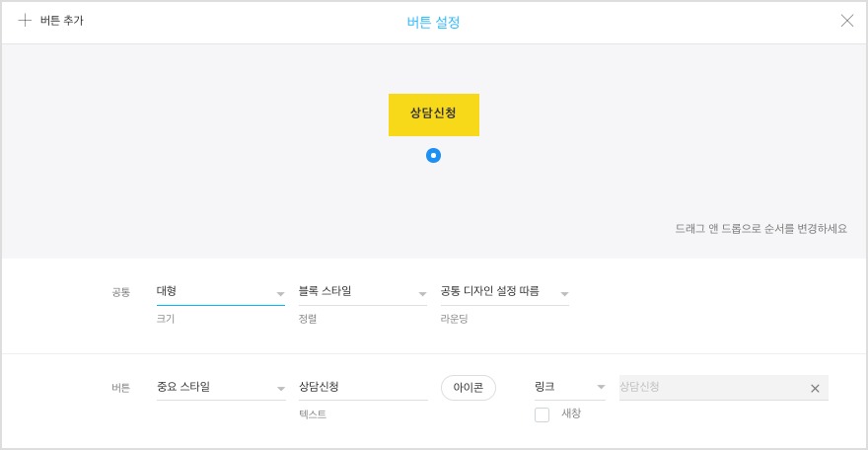Expand the 공통 디자인 설정 따름 rounding dropdown
This screenshot has height=450, width=868.
click(x=493, y=291)
